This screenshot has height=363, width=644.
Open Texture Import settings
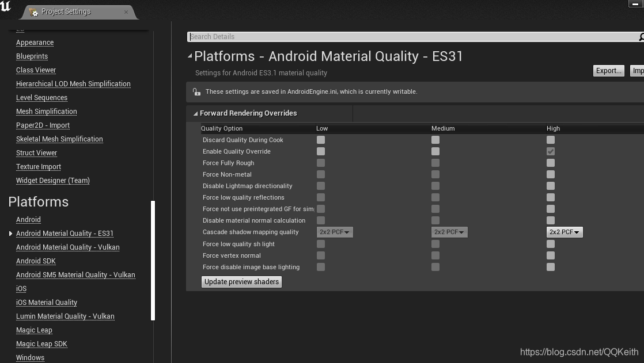tap(39, 167)
